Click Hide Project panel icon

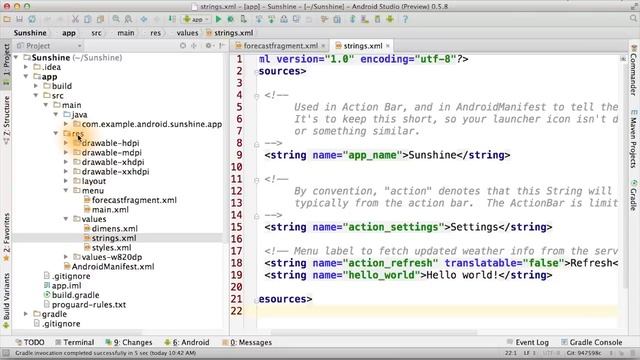coord(222,46)
